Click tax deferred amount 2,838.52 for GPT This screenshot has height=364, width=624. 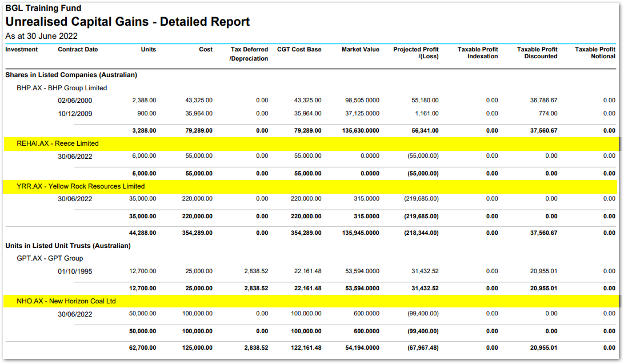click(256, 270)
